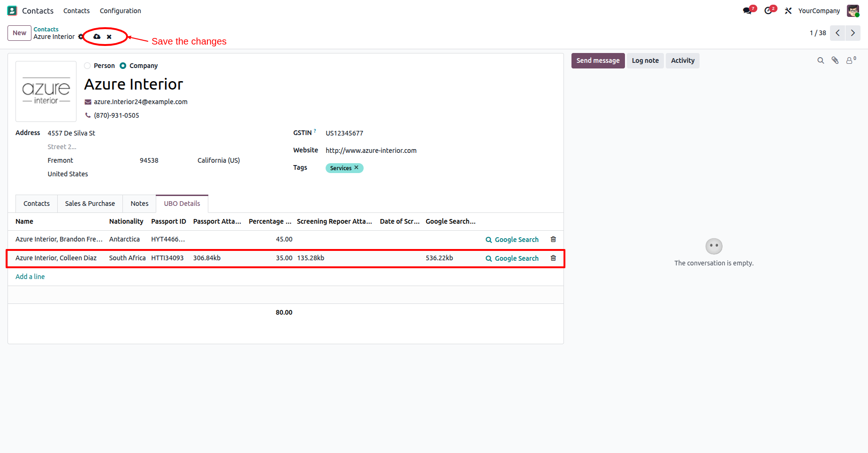Open the state field California (US)
Screen dimensions: 868x453
tap(219, 160)
